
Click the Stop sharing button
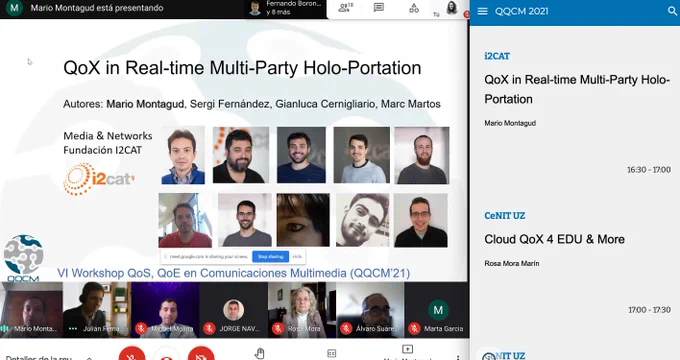coord(270,257)
